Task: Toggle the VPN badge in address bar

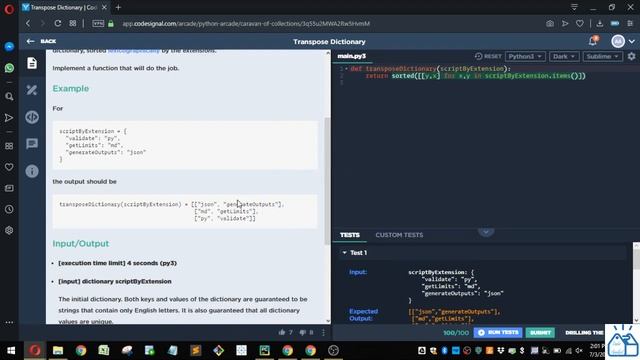Action: pyautogui.click(x=98, y=24)
